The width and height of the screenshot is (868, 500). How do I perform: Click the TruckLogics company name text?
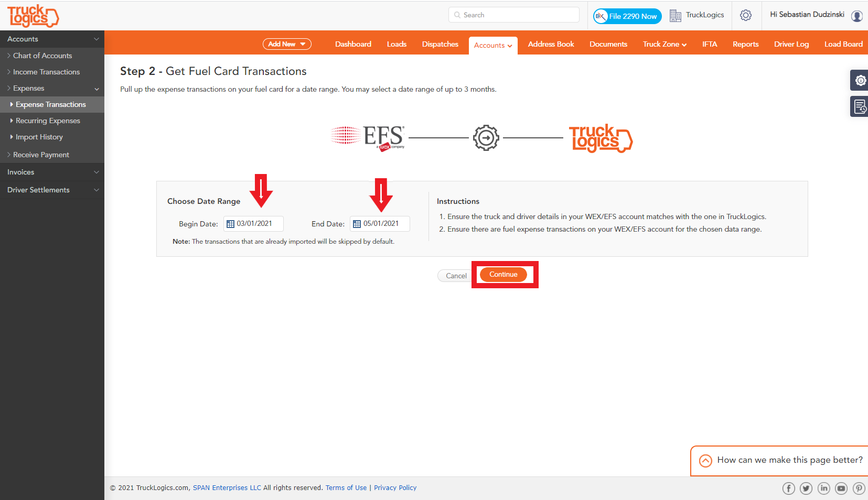(x=705, y=15)
